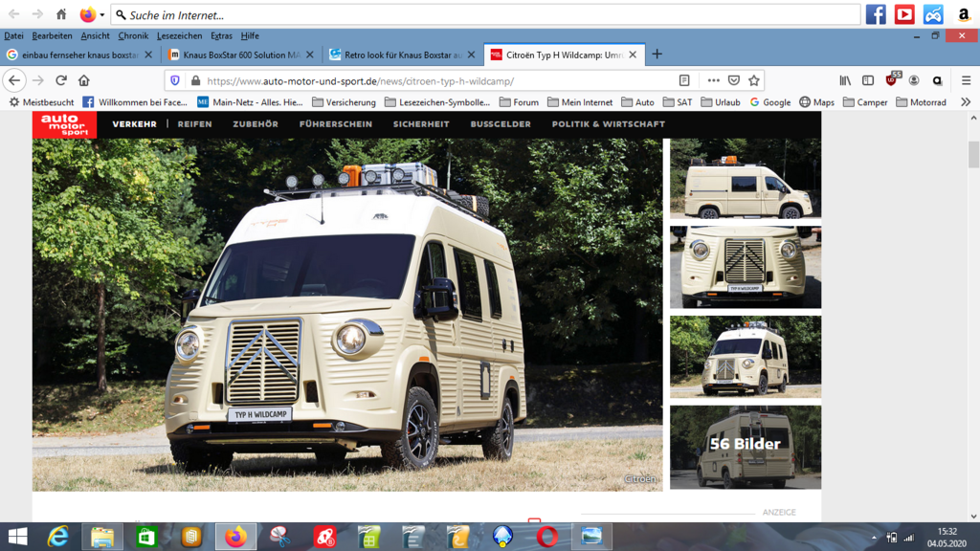Open Meistbesucht bookmarks
Viewport: 980px width, 551px height.
point(41,101)
